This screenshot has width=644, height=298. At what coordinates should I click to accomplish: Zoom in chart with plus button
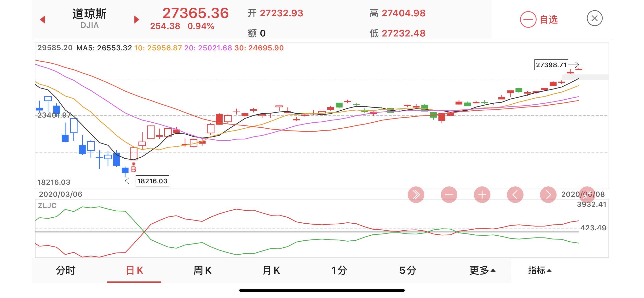(482, 195)
